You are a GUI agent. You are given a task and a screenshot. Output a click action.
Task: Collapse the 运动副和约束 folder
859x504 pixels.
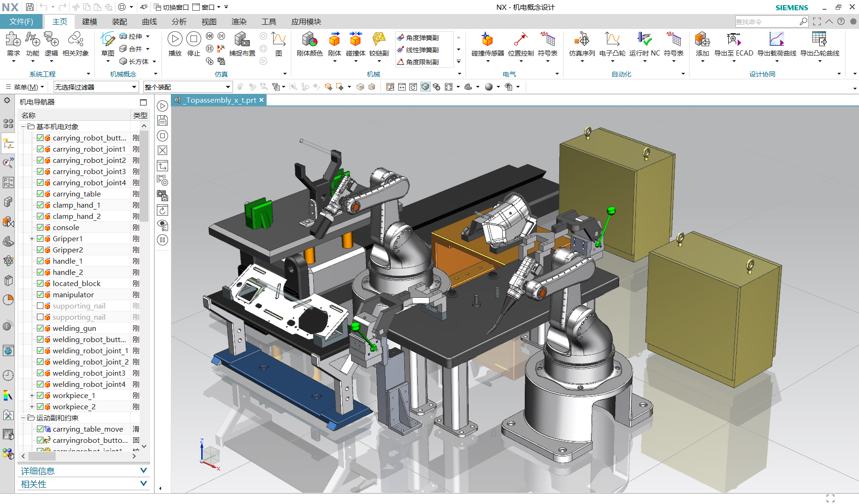point(23,418)
